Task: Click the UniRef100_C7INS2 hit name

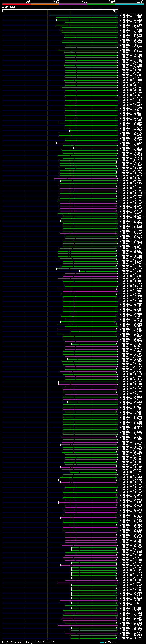Action: click(131, 266)
